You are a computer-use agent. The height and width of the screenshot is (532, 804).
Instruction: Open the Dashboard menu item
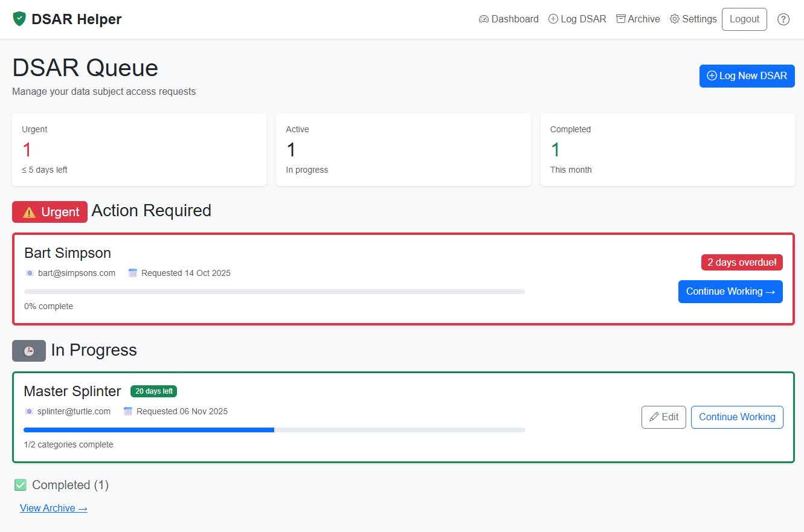coord(508,19)
